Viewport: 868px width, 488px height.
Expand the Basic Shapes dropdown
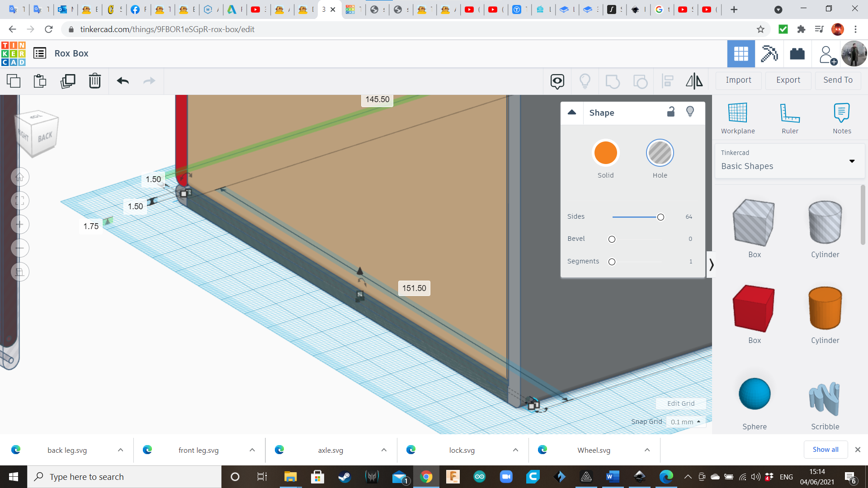[x=852, y=161]
